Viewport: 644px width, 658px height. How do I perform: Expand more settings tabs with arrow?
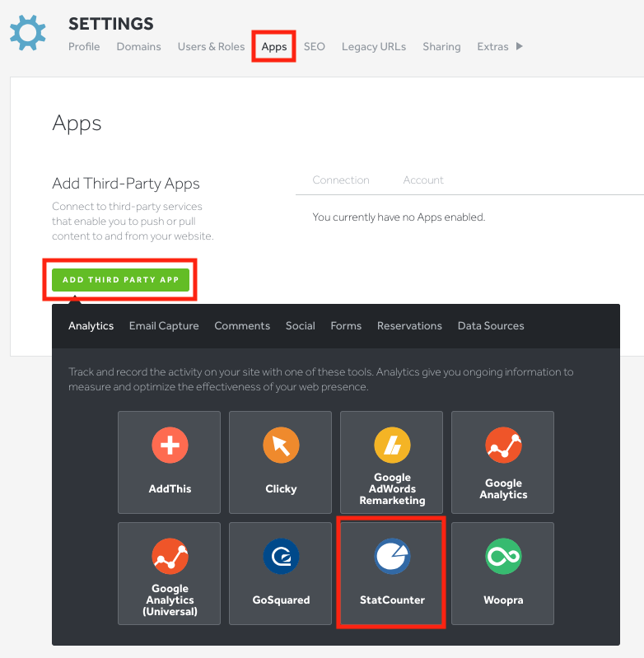(x=519, y=46)
